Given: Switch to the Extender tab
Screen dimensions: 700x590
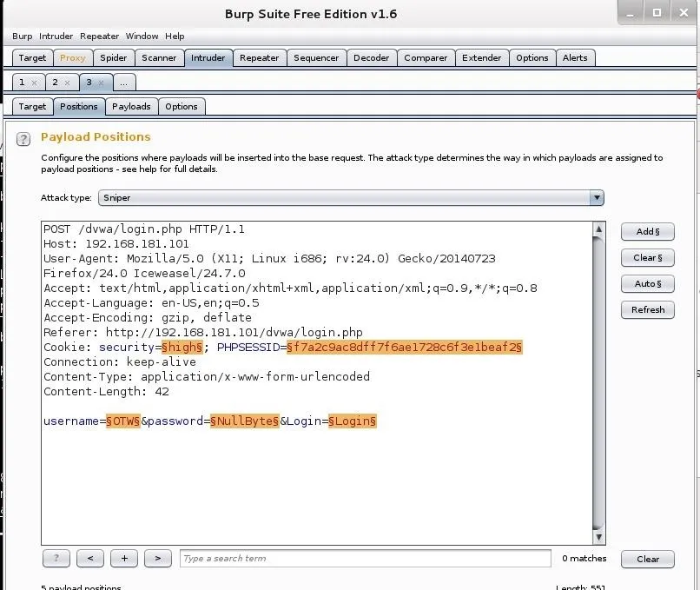Looking at the screenshot, I should click(x=482, y=57).
